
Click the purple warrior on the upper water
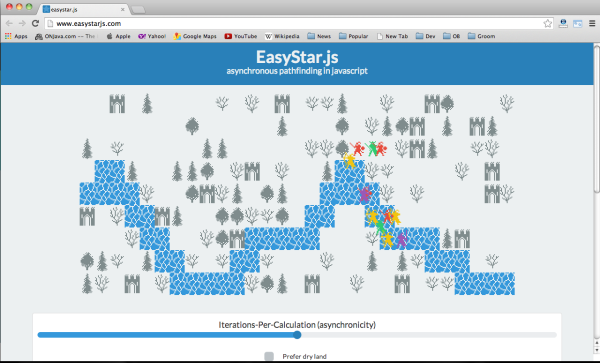pyautogui.click(x=365, y=194)
